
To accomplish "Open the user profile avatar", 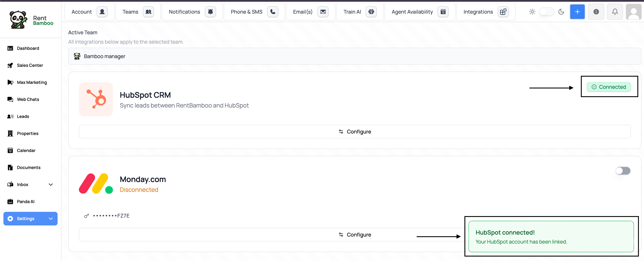I will pyautogui.click(x=634, y=12).
